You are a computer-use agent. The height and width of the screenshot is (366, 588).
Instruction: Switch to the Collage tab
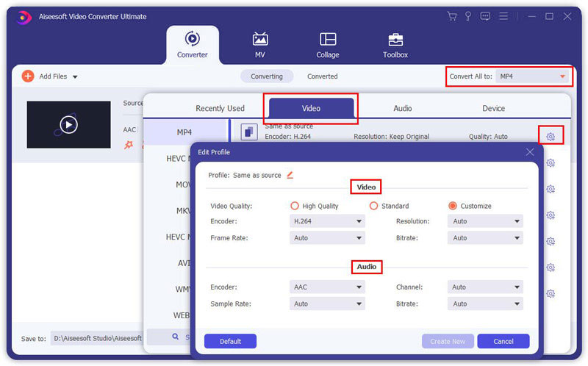pyautogui.click(x=327, y=45)
